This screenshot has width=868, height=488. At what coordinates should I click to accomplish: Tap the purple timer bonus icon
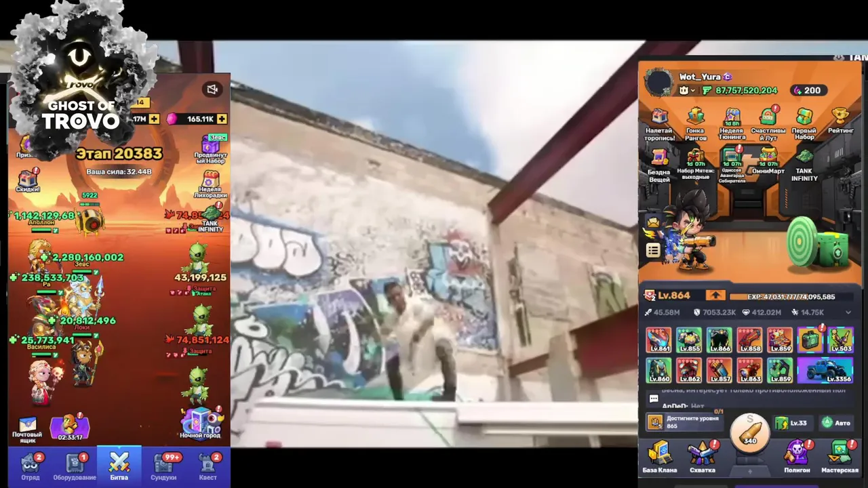(x=70, y=427)
